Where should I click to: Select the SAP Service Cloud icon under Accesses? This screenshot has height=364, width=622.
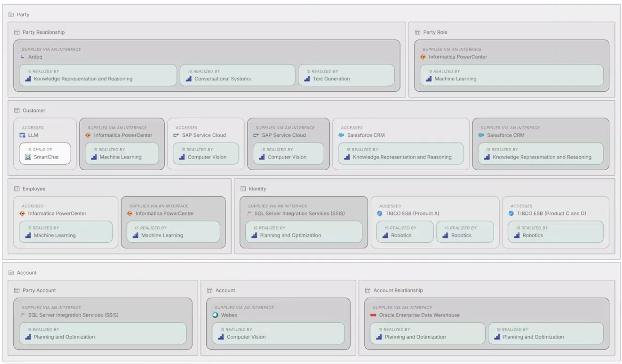(175, 135)
